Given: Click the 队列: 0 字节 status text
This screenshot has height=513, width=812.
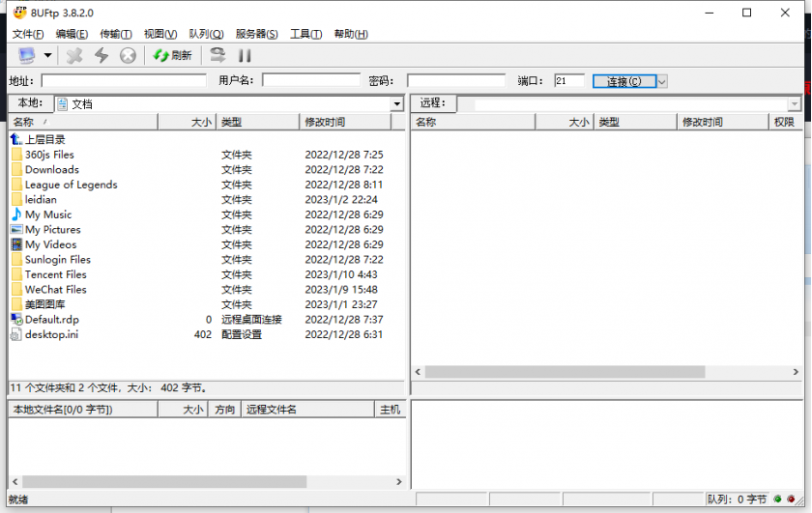Looking at the screenshot, I should pos(737,499).
